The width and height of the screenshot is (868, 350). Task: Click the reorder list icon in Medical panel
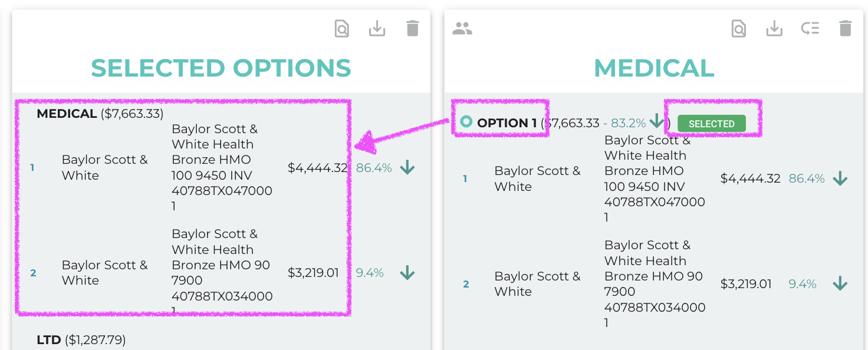(x=810, y=28)
